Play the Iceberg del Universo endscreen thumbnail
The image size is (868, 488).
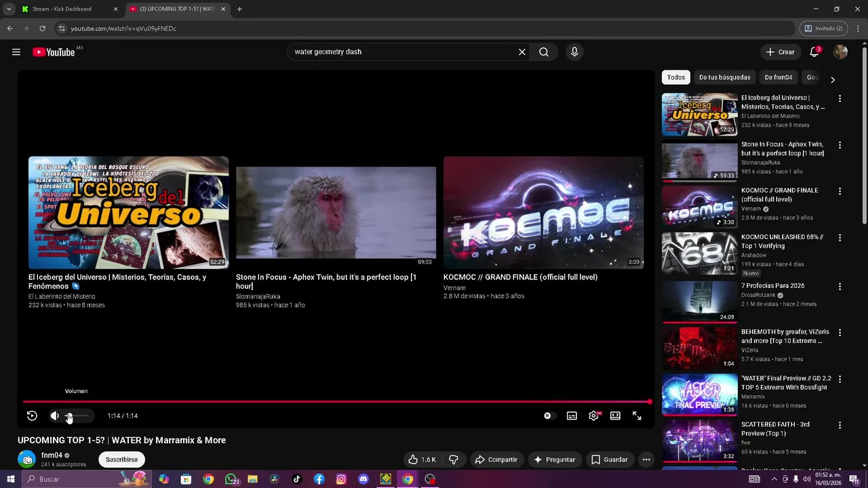128,213
